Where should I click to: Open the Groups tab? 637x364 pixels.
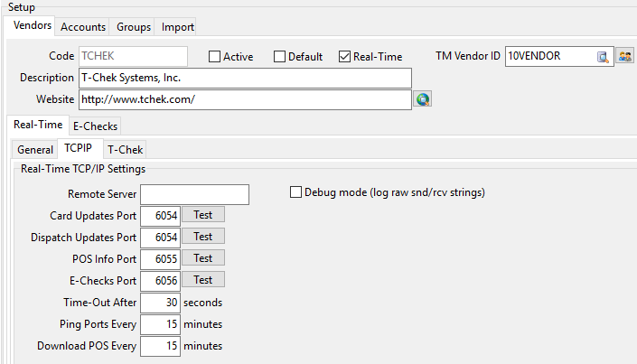(x=134, y=27)
